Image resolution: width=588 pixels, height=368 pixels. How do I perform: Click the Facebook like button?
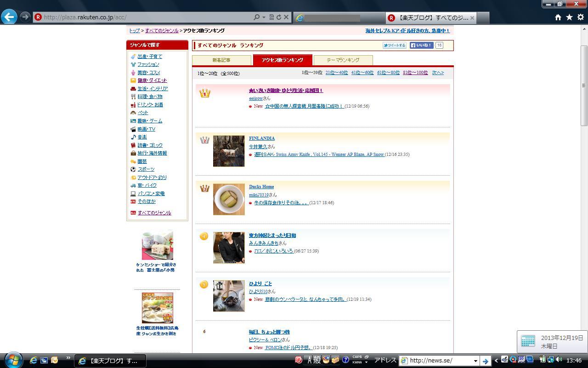click(421, 45)
